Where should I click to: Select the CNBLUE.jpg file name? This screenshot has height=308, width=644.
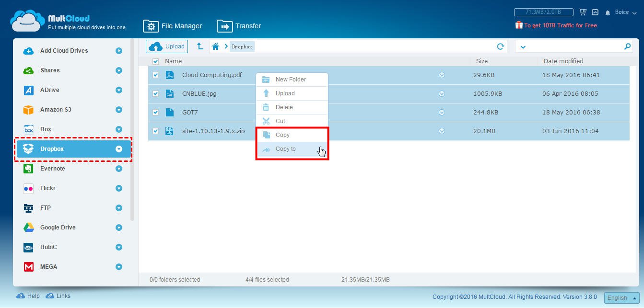tap(199, 94)
